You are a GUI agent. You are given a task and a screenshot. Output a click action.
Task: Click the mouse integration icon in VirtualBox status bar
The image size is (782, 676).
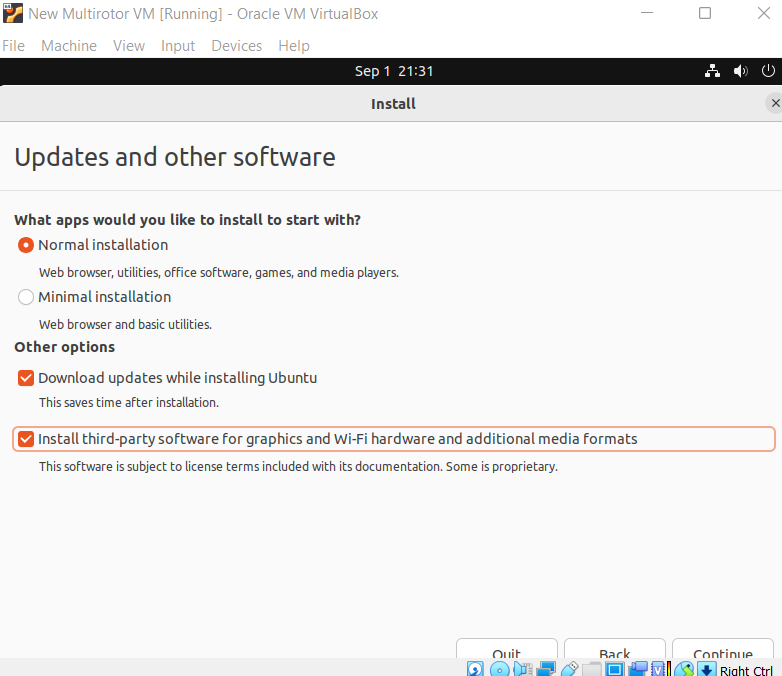tap(685, 669)
